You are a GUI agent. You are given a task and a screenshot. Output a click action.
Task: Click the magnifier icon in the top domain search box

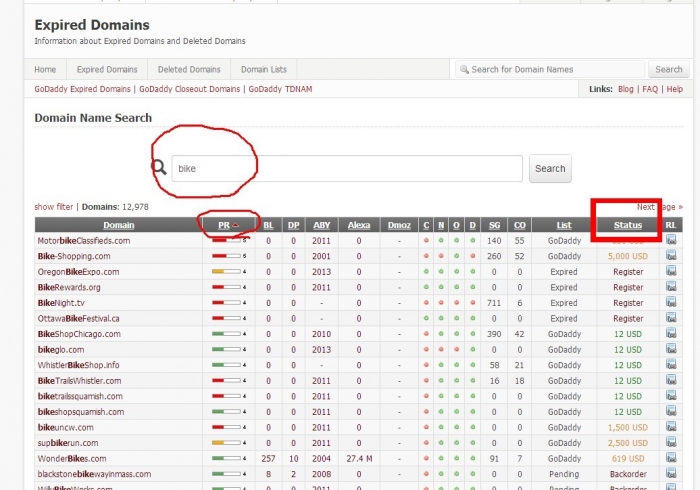[464, 70]
